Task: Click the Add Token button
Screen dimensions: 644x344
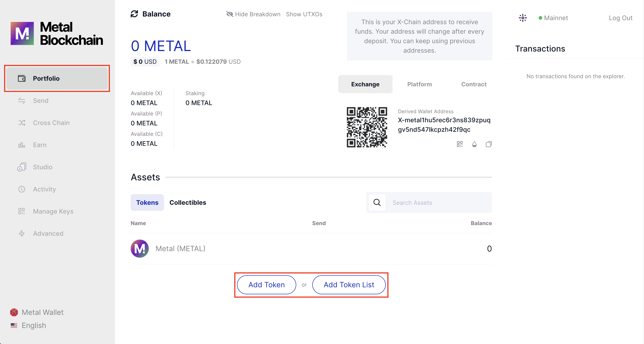Action: (x=266, y=285)
